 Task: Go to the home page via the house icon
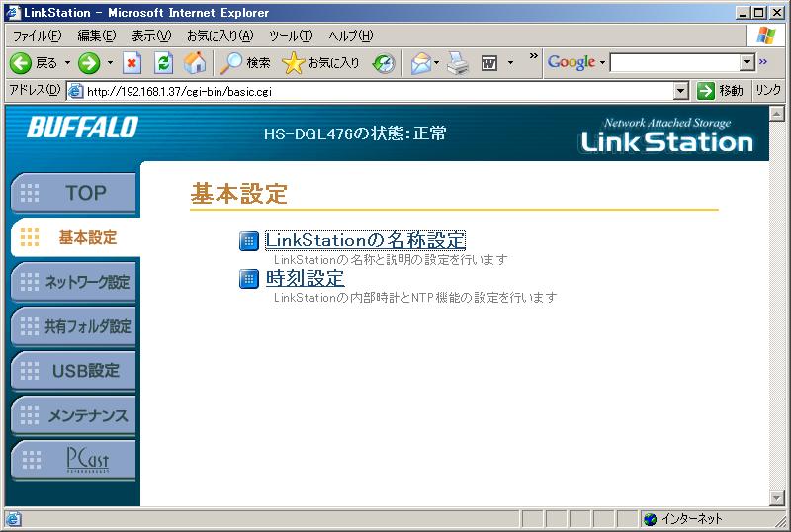(x=195, y=63)
